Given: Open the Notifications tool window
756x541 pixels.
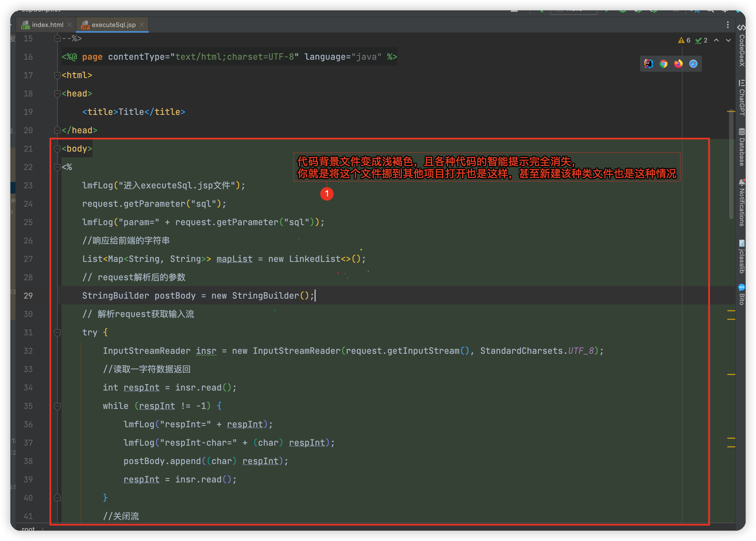Looking at the screenshot, I should (742, 202).
